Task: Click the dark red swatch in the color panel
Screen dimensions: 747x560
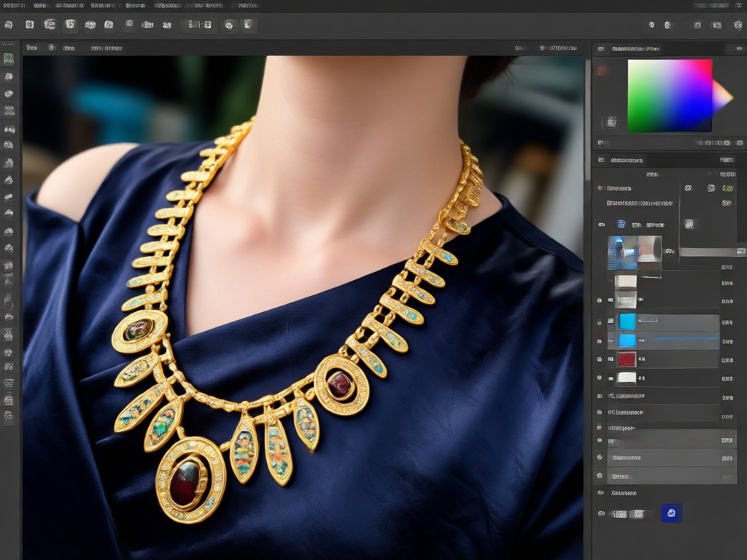Action: pos(602,71)
